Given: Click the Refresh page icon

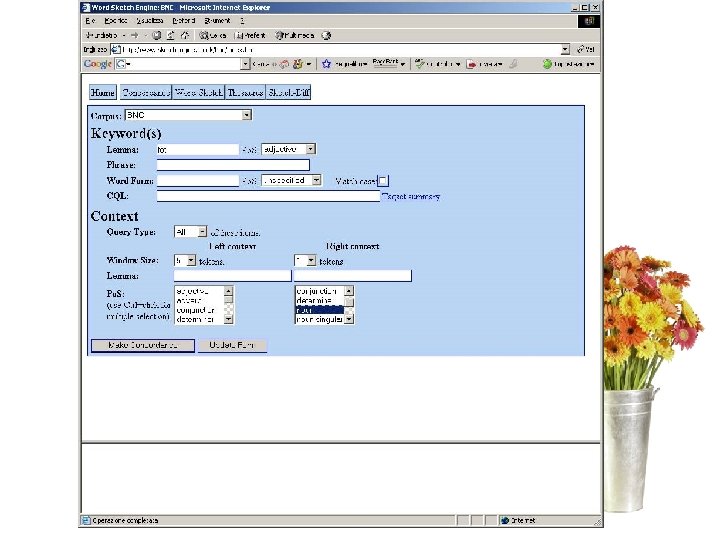Looking at the screenshot, I should point(170,35).
